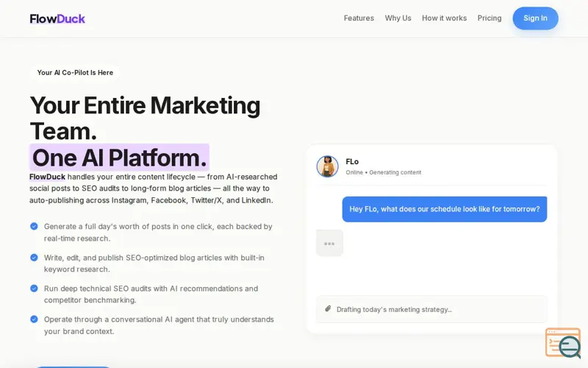Image resolution: width=588 pixels, height=368 pixels.
Task: Click the bold 'FlowDuck' word in description
Action: click(47, 177)
